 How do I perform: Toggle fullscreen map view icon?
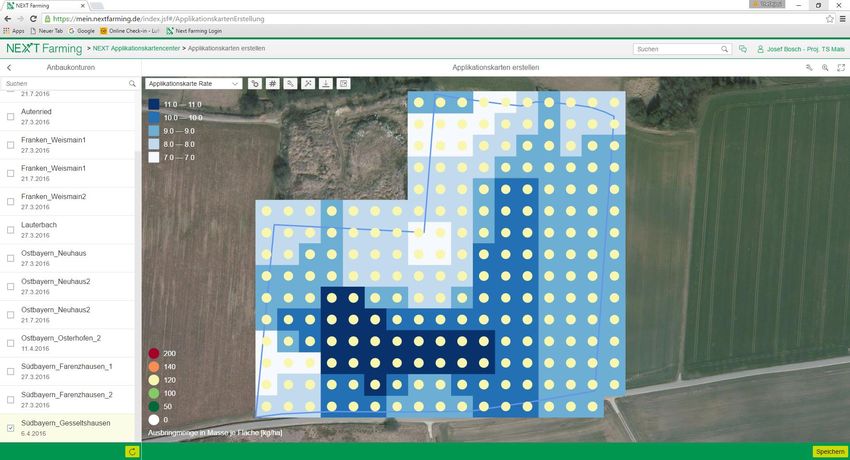841,67
